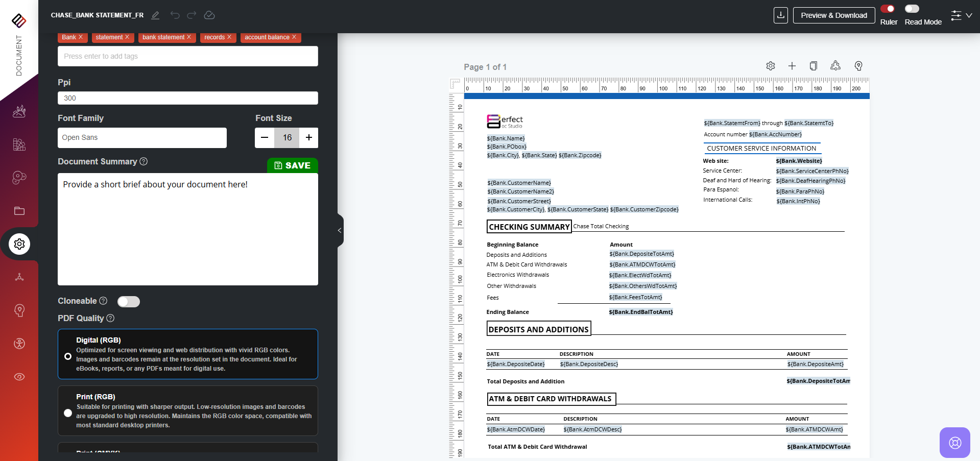980x461 pixels.
Task: Open the folder icon in sidebar
Action: [x=19, y=211]
